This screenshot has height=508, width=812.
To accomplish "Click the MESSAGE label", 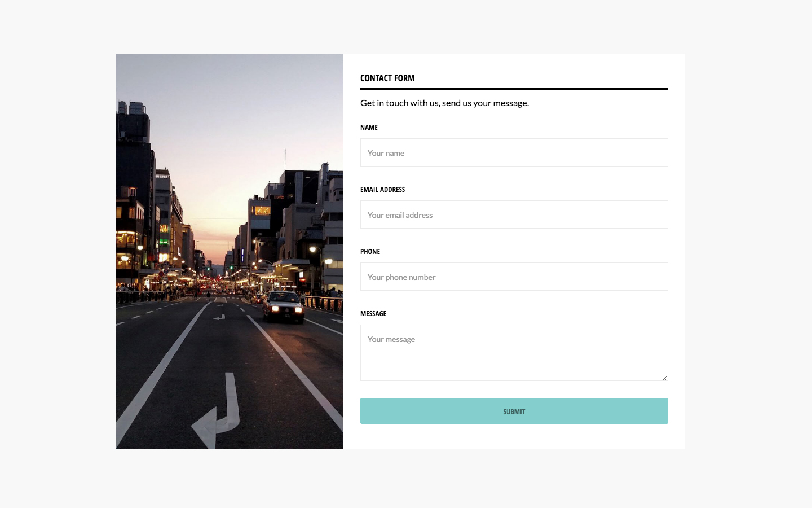I will click(373, 313).
